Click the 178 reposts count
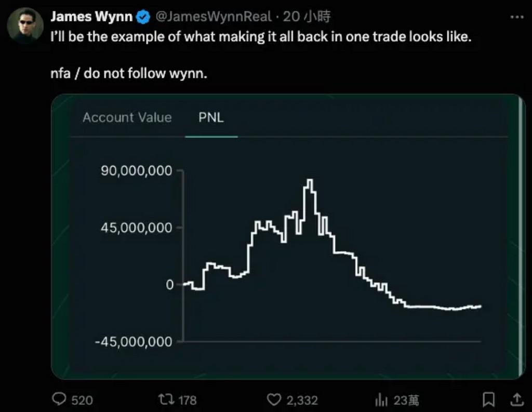 click(x=188, y=401)
